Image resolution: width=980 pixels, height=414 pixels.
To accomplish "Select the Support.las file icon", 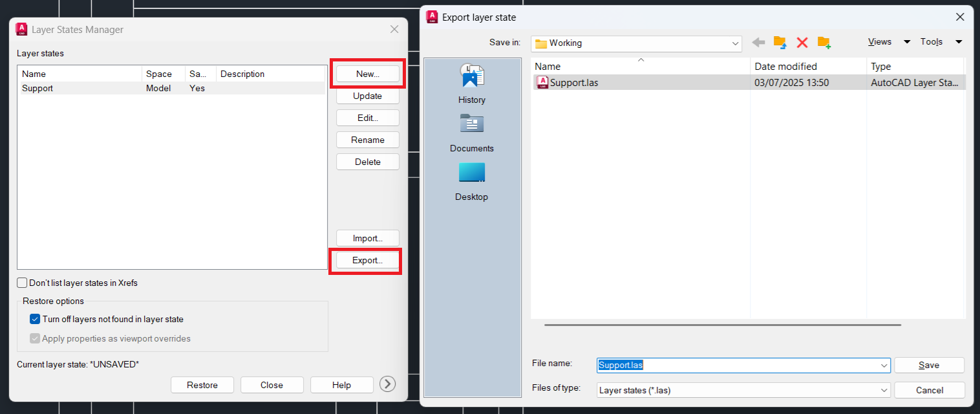I will tap(542, 82).
